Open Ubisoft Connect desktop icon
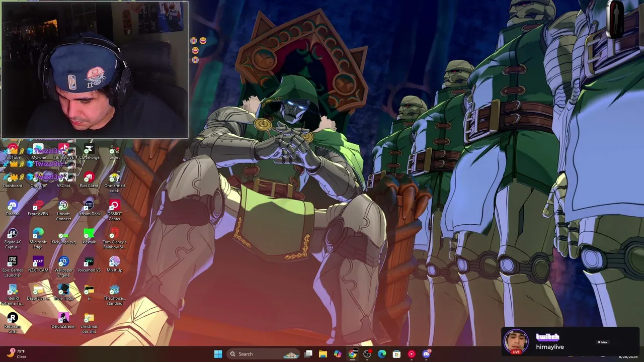Viewport: 644px width, 362px height. (63, 210)
